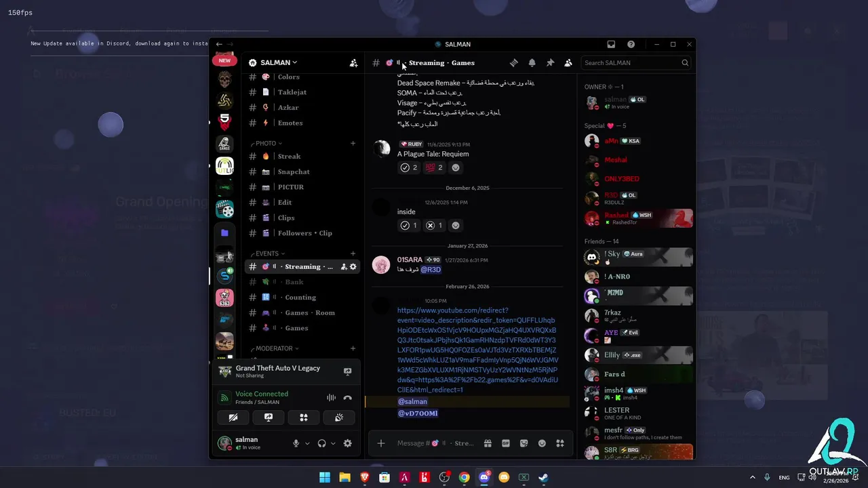
Task: Select the Followers • Clip channel
Action: pyautogui.click(x=302, y=233)
